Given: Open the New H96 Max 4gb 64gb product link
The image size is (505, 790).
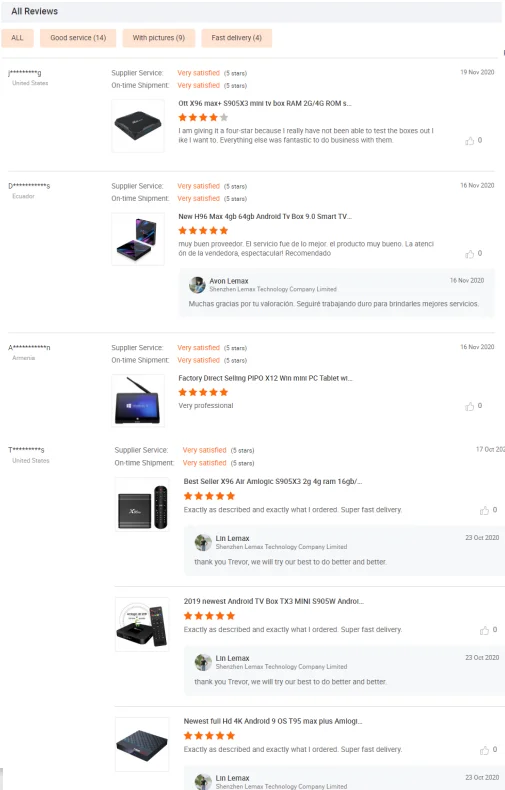Looking at the screenshot, I should [265, 217].
